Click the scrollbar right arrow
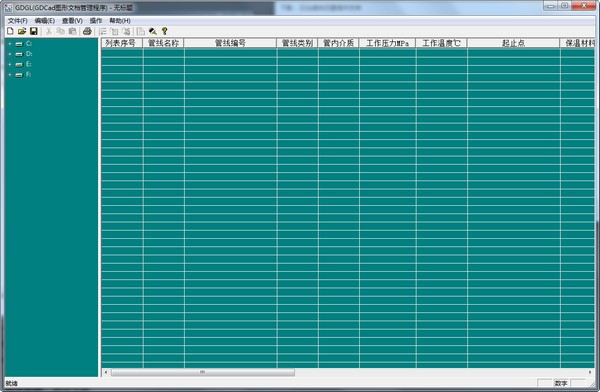The height and width of the screenshot is (392, 600). 590,372
